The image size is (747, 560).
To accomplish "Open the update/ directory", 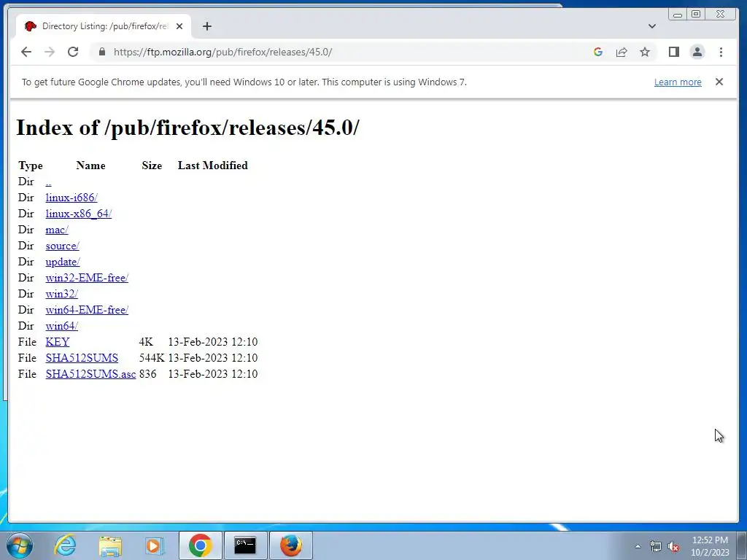I will (63, 262).
